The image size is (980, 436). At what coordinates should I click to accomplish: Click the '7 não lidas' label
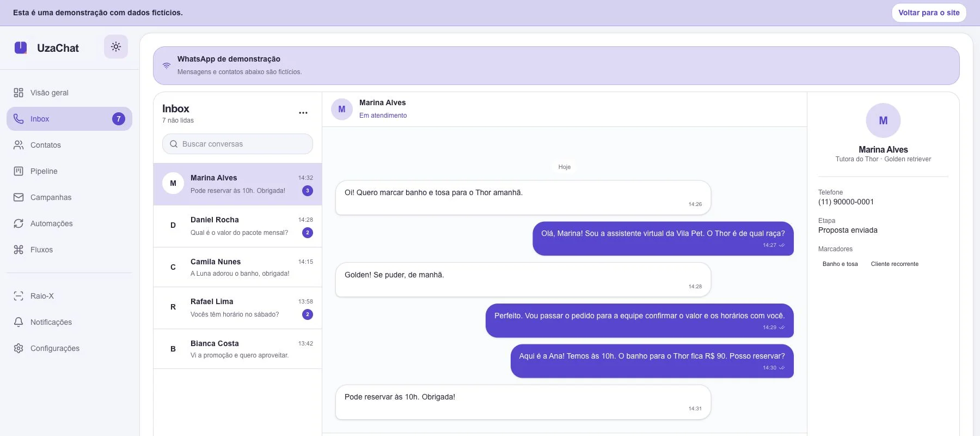(x=178, y=120)
